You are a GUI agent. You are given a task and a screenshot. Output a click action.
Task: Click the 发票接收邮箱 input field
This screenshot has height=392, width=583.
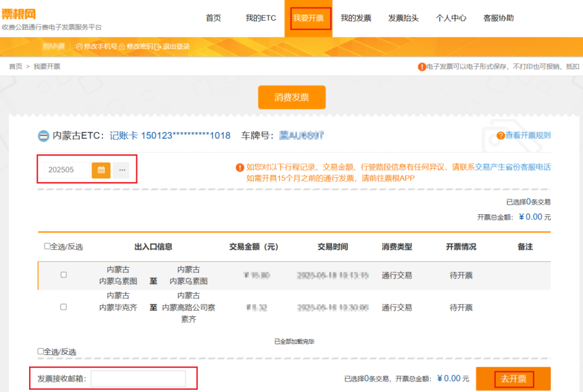click(x=138, y=379)
